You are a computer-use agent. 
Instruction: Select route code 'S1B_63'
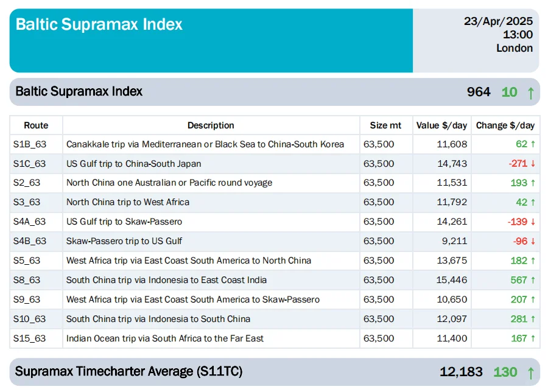30,144
